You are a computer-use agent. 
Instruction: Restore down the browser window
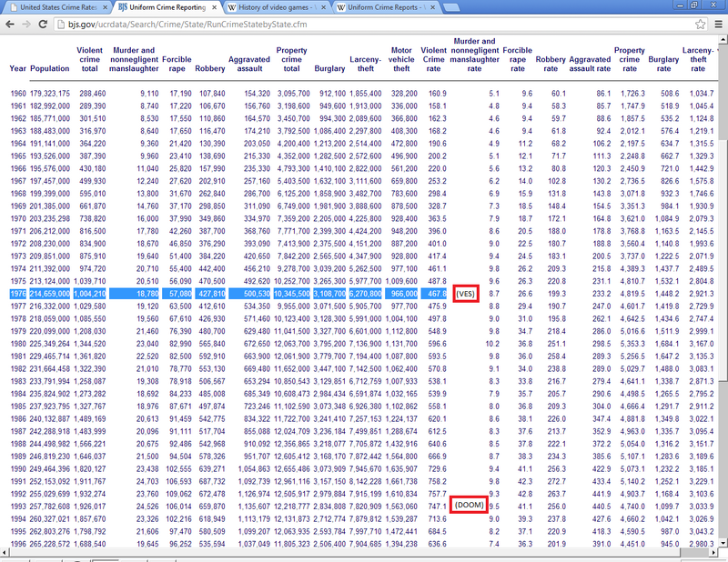coord(694,5)
